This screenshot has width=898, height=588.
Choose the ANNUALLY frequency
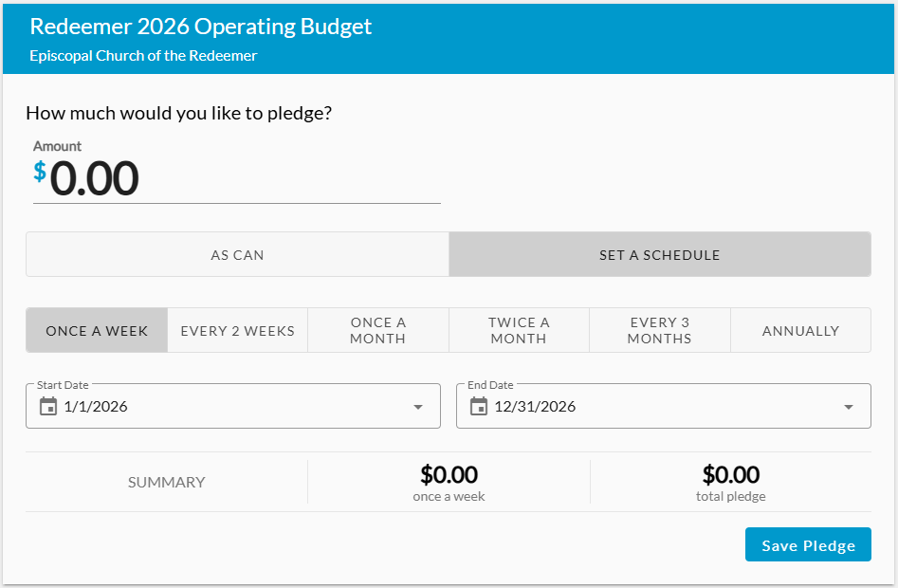pyautogui.click(x=800, y=331)
